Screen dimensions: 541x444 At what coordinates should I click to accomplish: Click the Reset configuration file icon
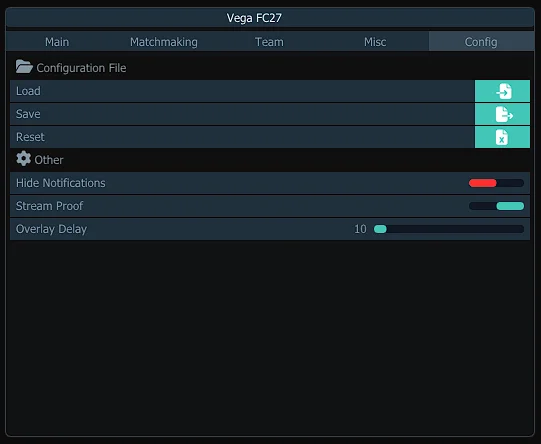(x=502, y=137)
